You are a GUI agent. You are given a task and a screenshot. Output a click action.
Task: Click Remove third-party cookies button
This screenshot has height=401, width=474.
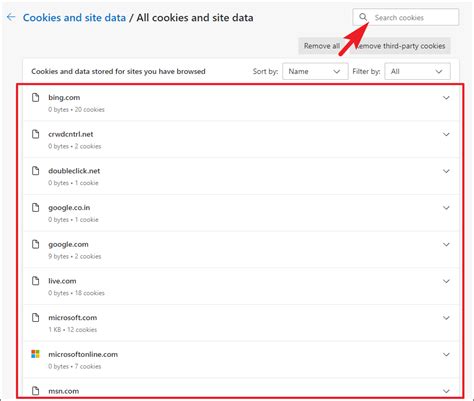401,46
